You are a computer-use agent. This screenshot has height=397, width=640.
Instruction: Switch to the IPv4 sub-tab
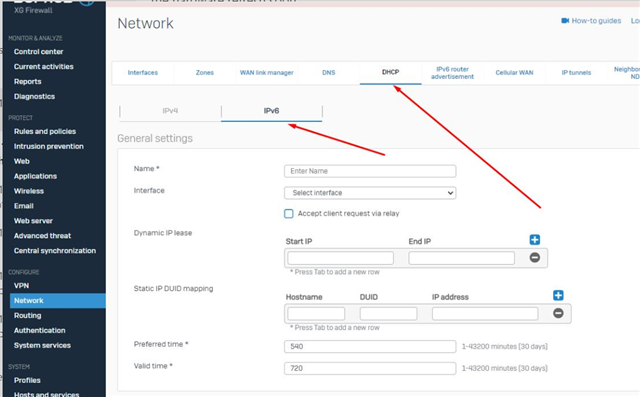point(170,111)
